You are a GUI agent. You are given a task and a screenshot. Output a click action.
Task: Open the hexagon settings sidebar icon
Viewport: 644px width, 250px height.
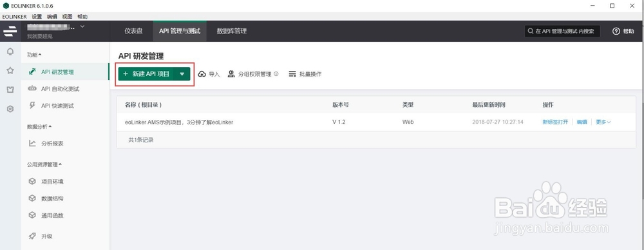(10, 109)
